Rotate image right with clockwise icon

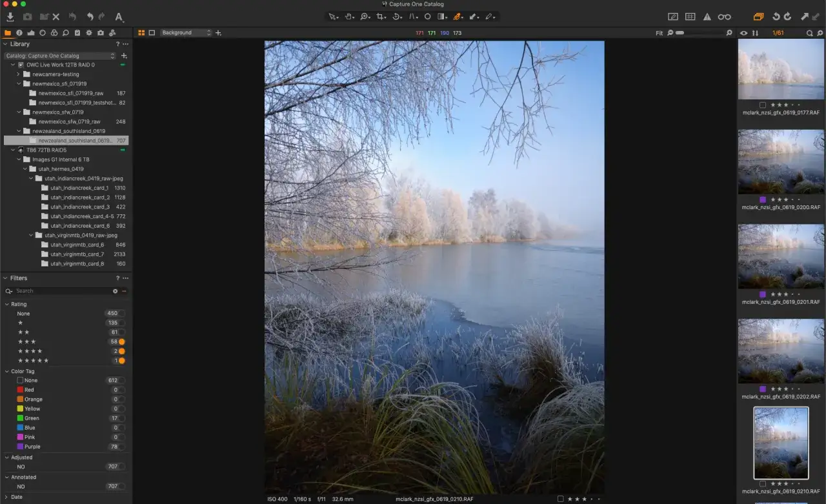(x=787, y=17)
